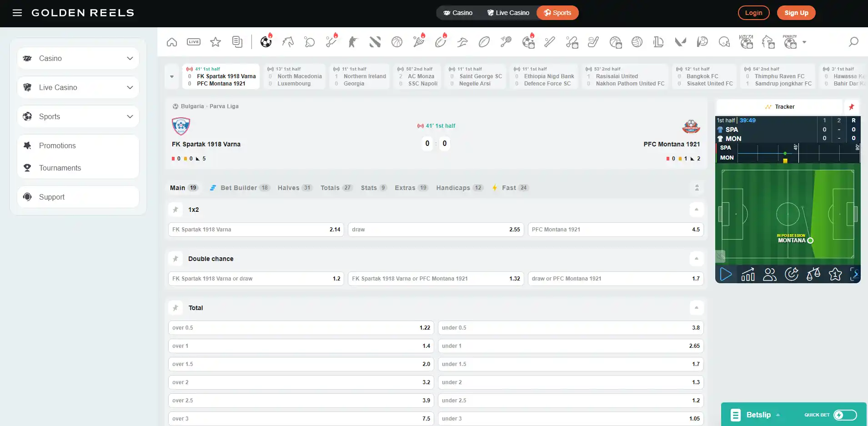Select the Counter-Strike shooter icon

[x=353, y=42]
